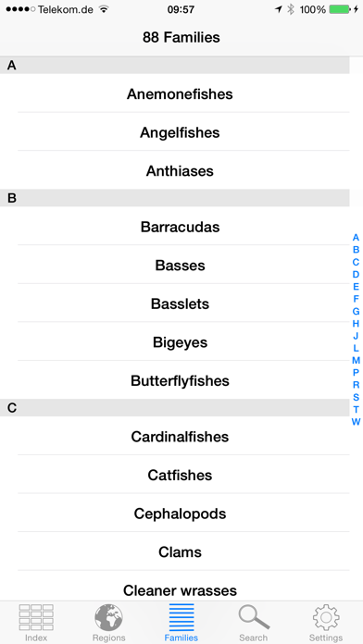Screen dimensions: 363x644
Task: Open the Settings gear tab icon
Action: [326, 617]
